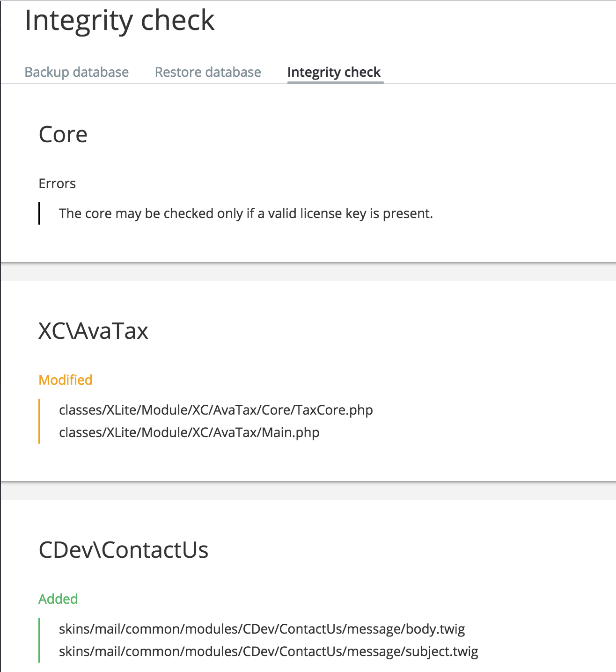The height and width of the screenshot is (672, 616).
Task: Select the message/subject.twig file path
Action: tap(269, 651)
